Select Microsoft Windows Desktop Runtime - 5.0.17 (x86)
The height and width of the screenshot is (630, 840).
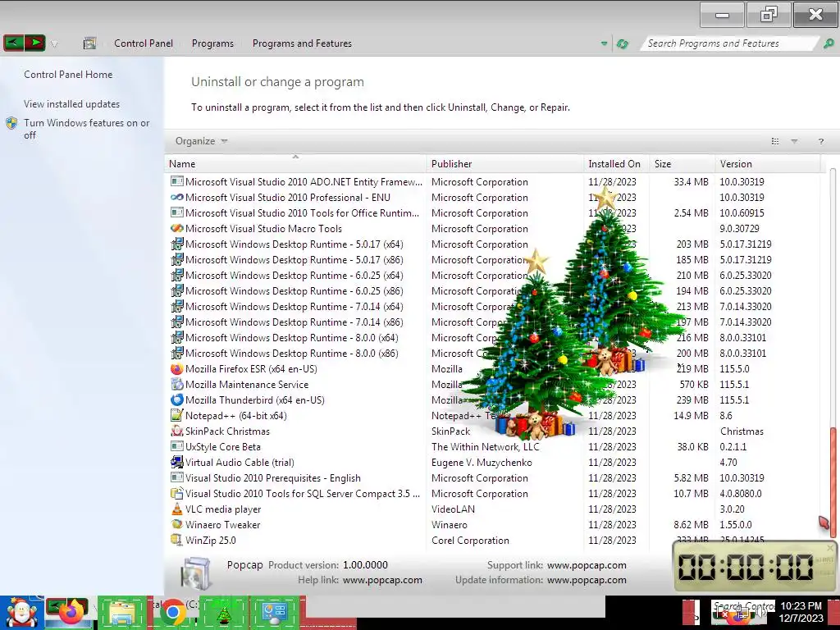tap(294, 260)
